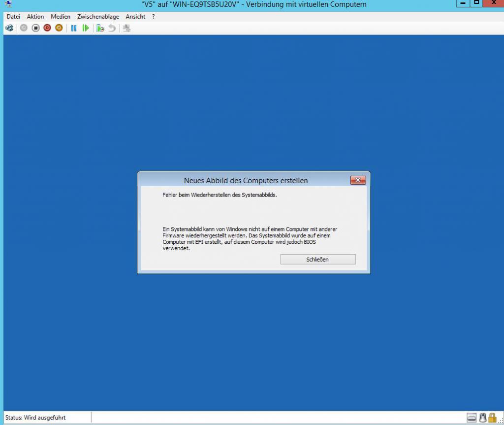Open the Medien menu
The width and height of the screenshot is (504, 425).
61,16
